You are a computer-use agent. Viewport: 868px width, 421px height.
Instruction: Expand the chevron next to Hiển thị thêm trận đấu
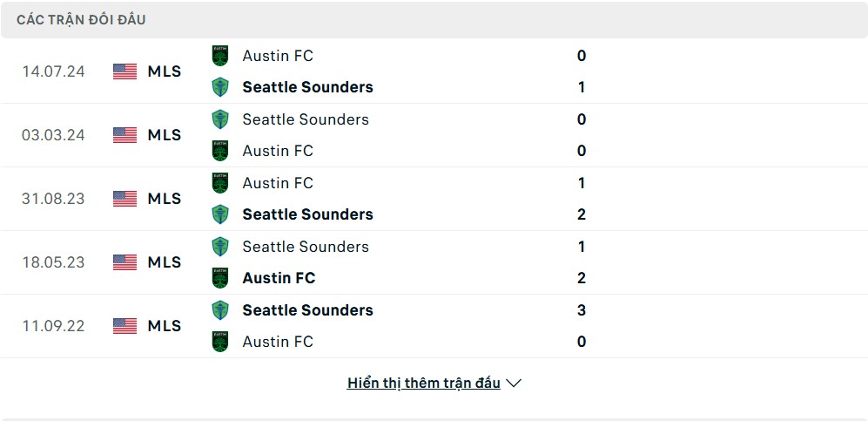[514, 384]
